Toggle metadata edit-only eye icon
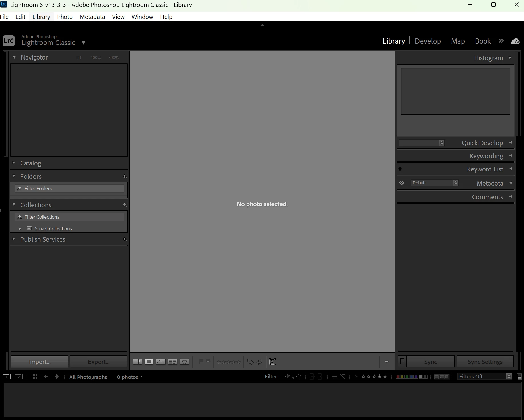This screenshot has width=524, height=420. coord(402,183)
